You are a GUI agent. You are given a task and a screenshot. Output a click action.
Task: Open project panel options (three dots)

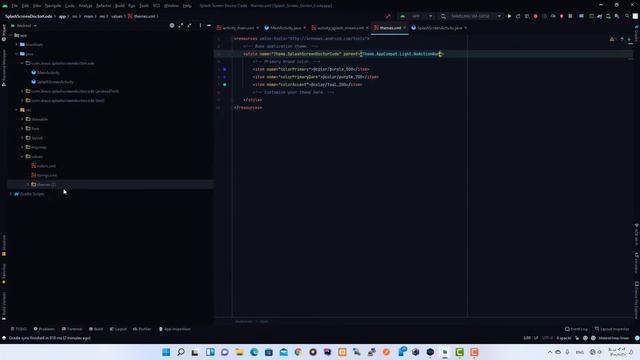200,26
